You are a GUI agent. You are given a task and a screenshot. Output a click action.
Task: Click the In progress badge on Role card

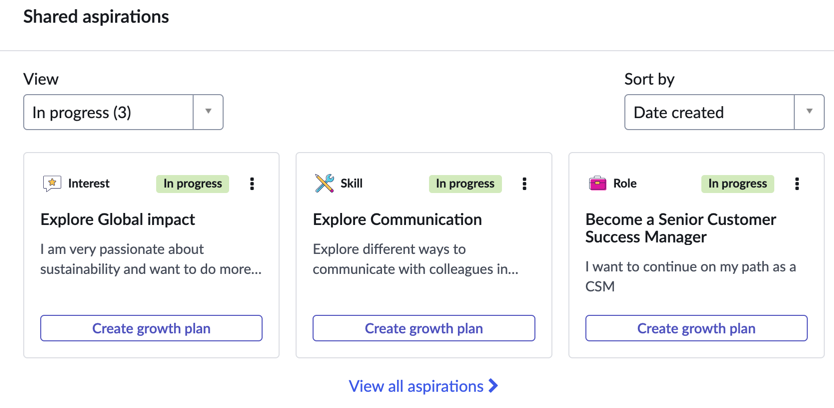[738, 184]
